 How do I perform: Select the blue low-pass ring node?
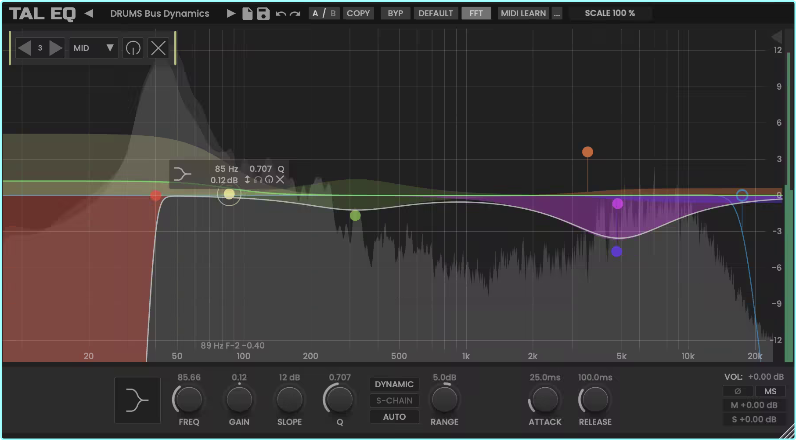point(742,195)
